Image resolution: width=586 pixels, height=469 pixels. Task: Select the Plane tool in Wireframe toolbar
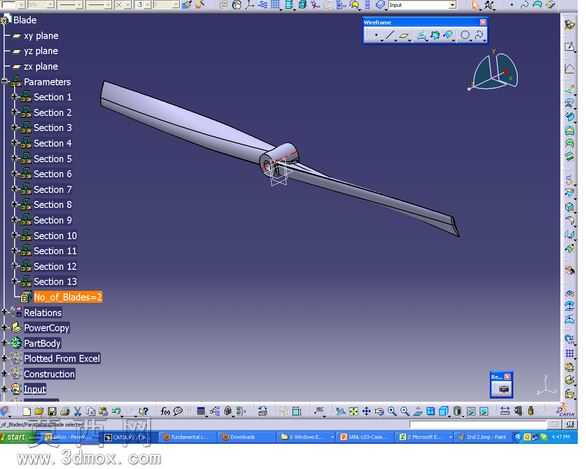[404, 36]
